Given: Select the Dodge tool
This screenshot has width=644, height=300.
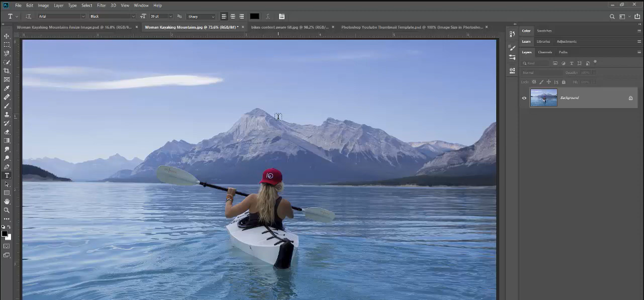Looking at the screenshot, I should [x=7, y=158].
